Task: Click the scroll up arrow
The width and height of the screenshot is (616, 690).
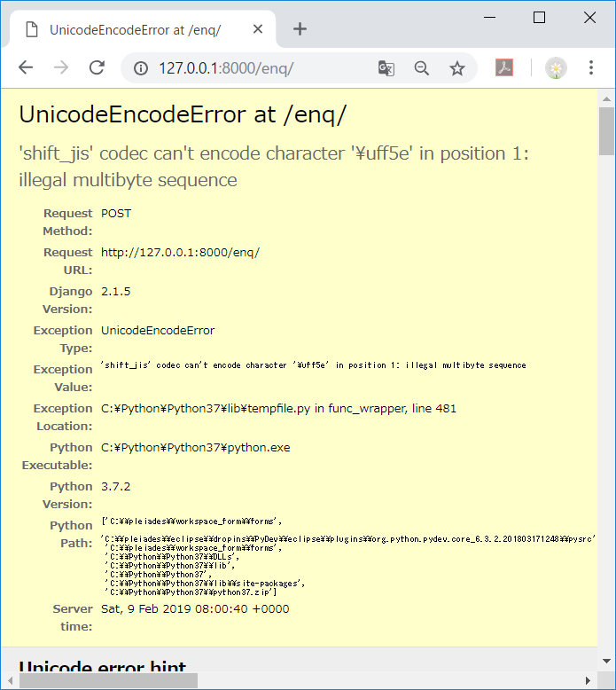Action: pos(607,98)
